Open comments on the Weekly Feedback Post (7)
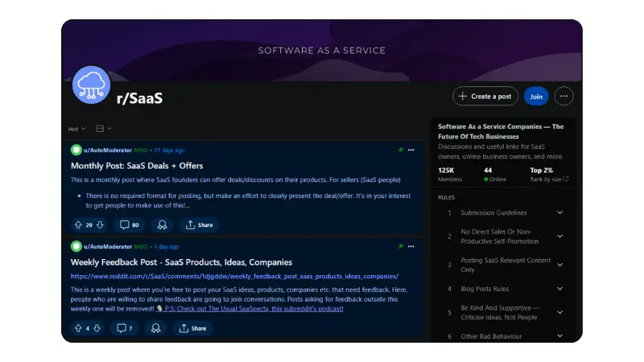The width and height of the screenshot is (644, 362). click(125, 328)
